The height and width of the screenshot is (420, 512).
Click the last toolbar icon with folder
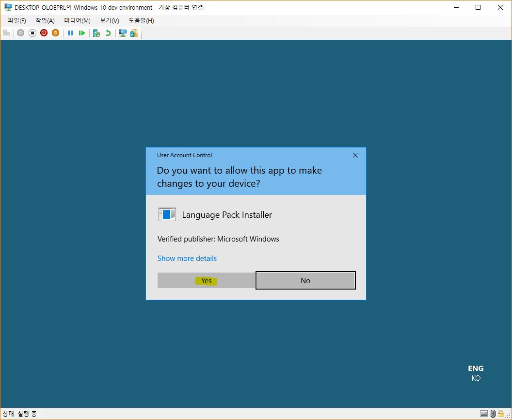134,33
